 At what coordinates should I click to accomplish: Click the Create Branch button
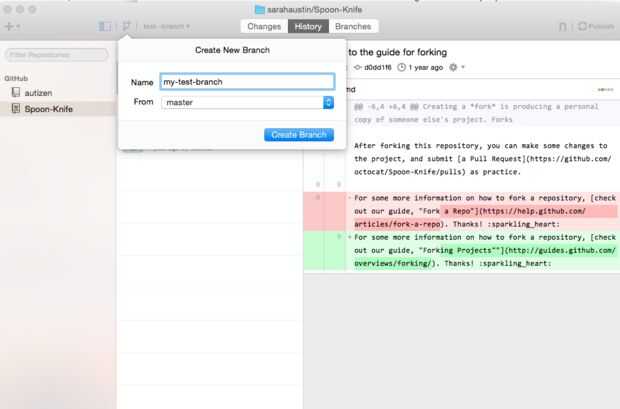pyautogui.click(x=299, y=134)
